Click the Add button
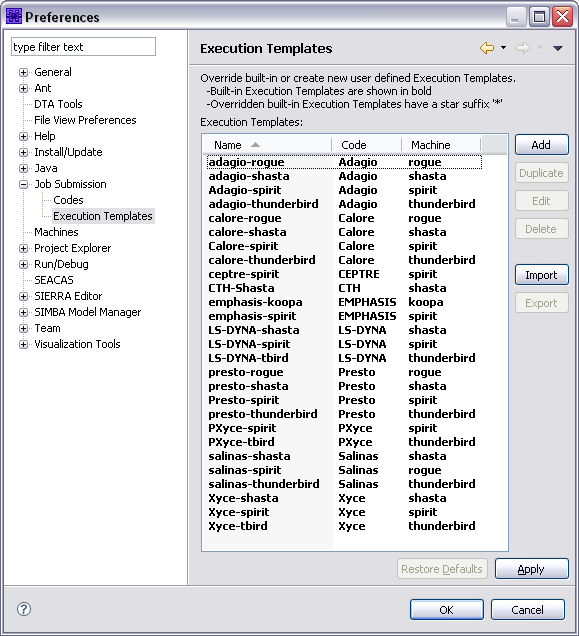579x636 pixels. pyautogui.click(x=541, y=145)
